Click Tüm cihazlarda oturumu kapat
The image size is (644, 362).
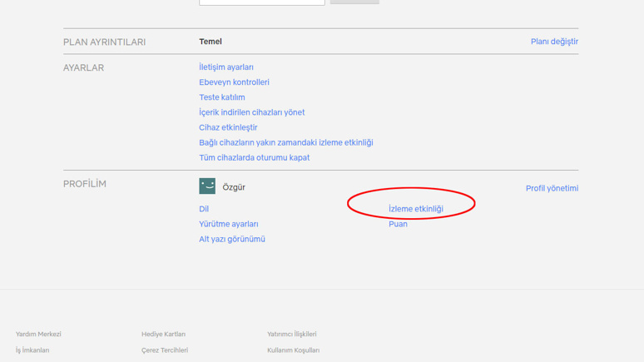(254, 157)
